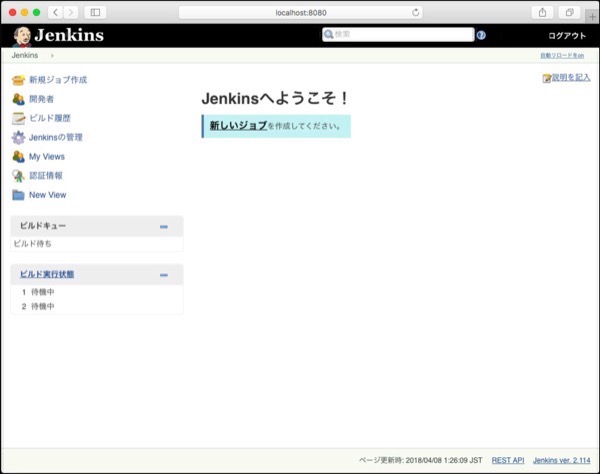Focus the 検索 search field
600x474 pixels.
[x=398, y=34]
